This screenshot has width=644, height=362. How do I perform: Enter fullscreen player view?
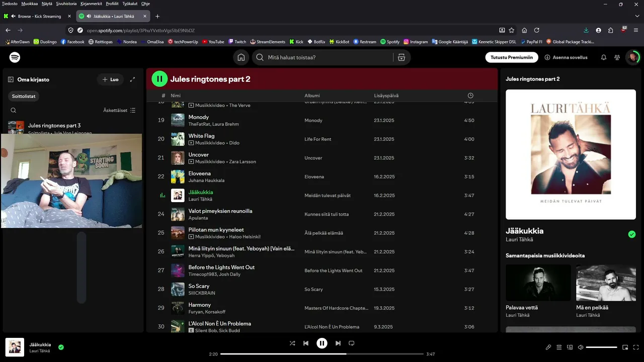tap(636, 347)
